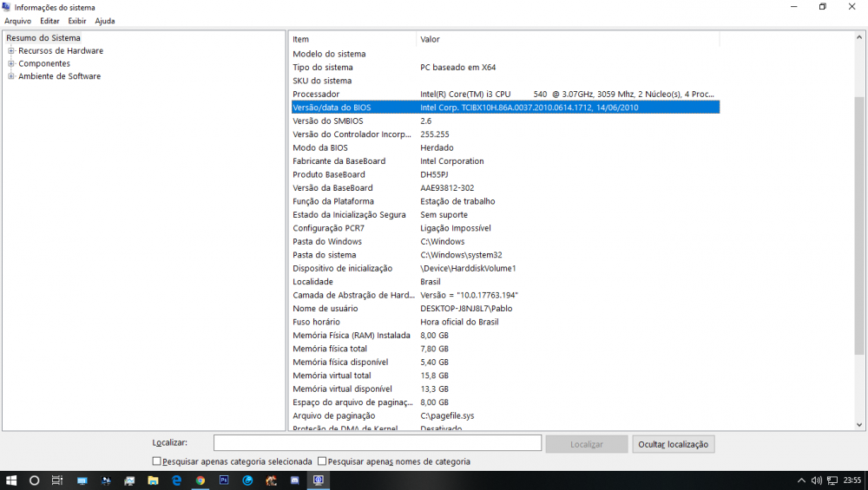Expand the Componentes tree node

[x=11, y=64]
